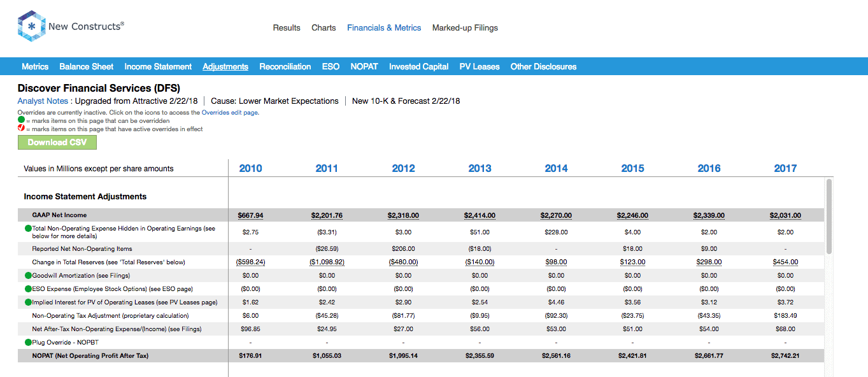Click GAAP Net Income value $2,031.00
This screenshot has height=377, width=868.
click(x=785, y=215)
